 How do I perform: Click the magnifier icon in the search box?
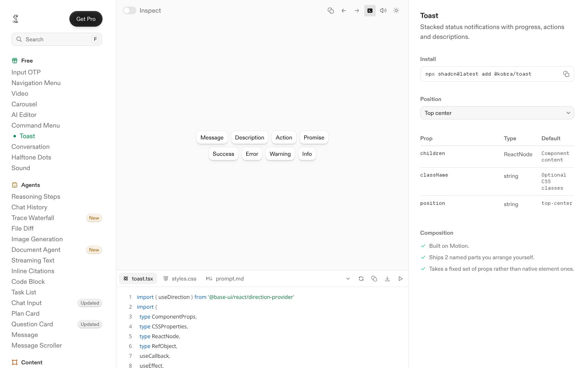(19, 39)
